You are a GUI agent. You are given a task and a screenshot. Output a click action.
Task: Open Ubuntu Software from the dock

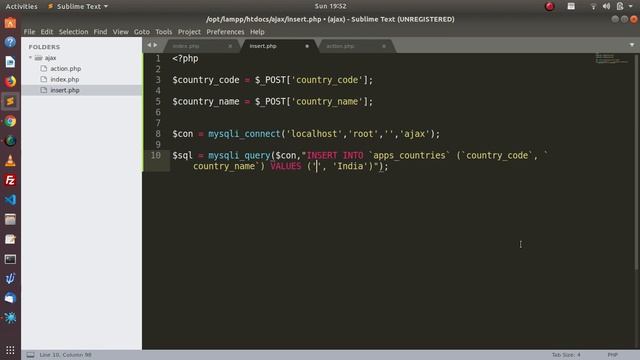click(10, 23)
